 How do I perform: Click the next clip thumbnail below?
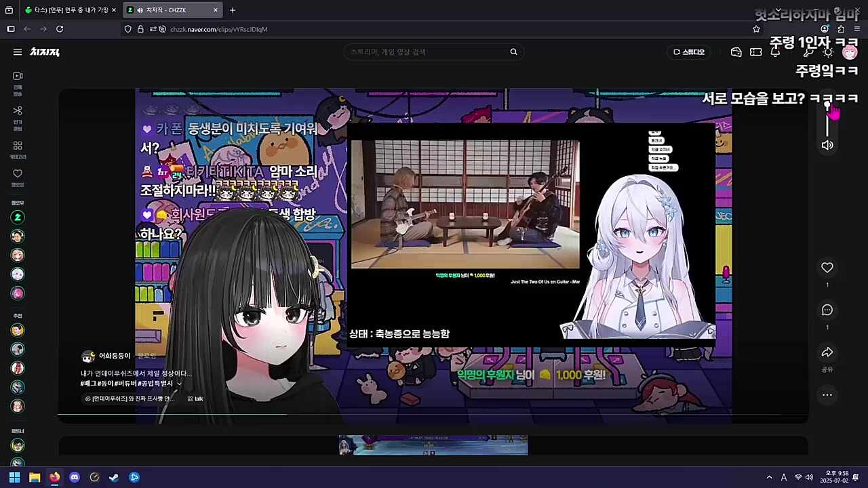[433, 445]
